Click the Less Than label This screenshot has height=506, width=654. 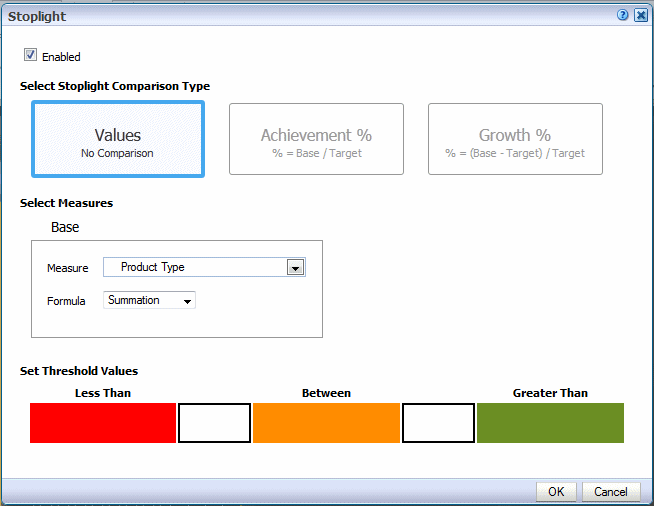coord(103,393)
